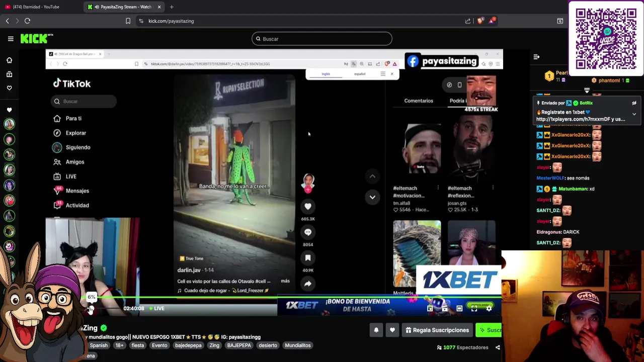644x362 pixels.
Task: Jump to LIVE in player
Action: pos(157,309)
